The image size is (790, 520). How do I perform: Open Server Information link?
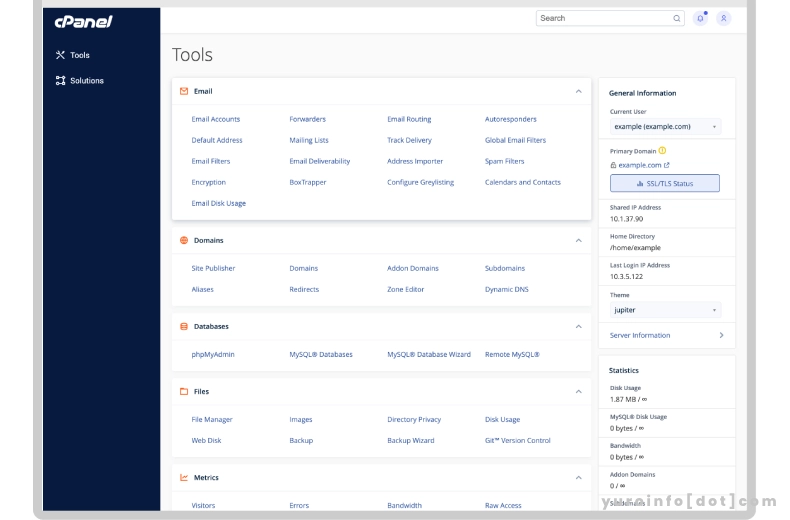(x=640, y=335)
